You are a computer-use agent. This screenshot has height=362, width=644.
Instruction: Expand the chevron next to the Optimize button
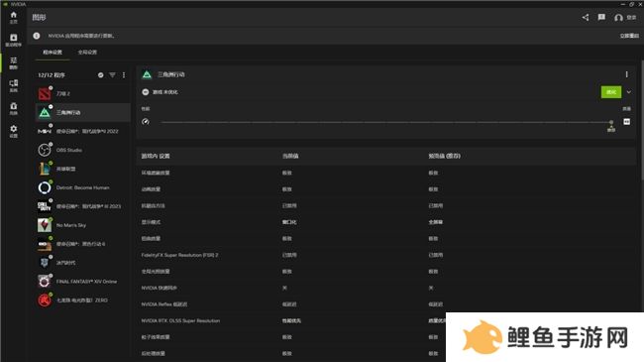[629, 92]
